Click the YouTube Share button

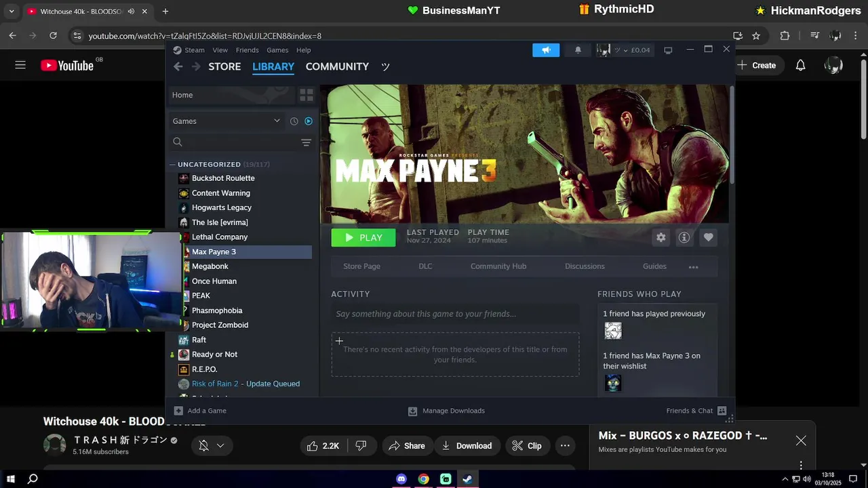[407, 445]
